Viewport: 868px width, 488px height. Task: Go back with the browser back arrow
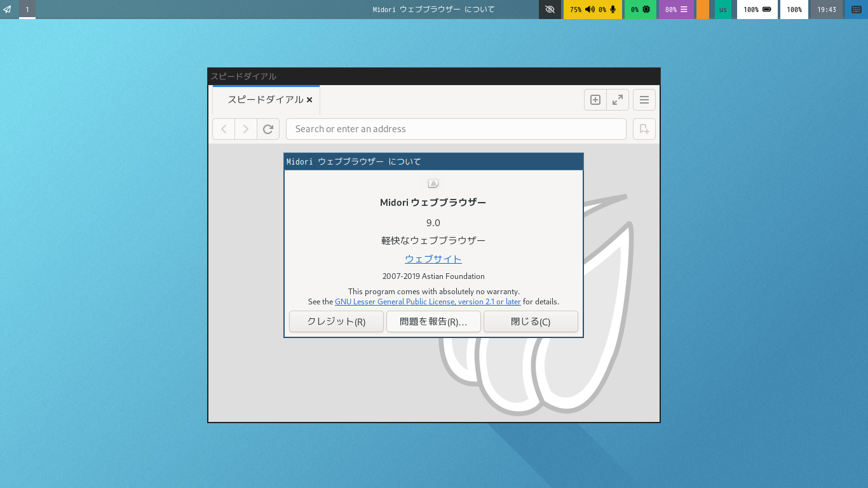(x=224, y=129)
